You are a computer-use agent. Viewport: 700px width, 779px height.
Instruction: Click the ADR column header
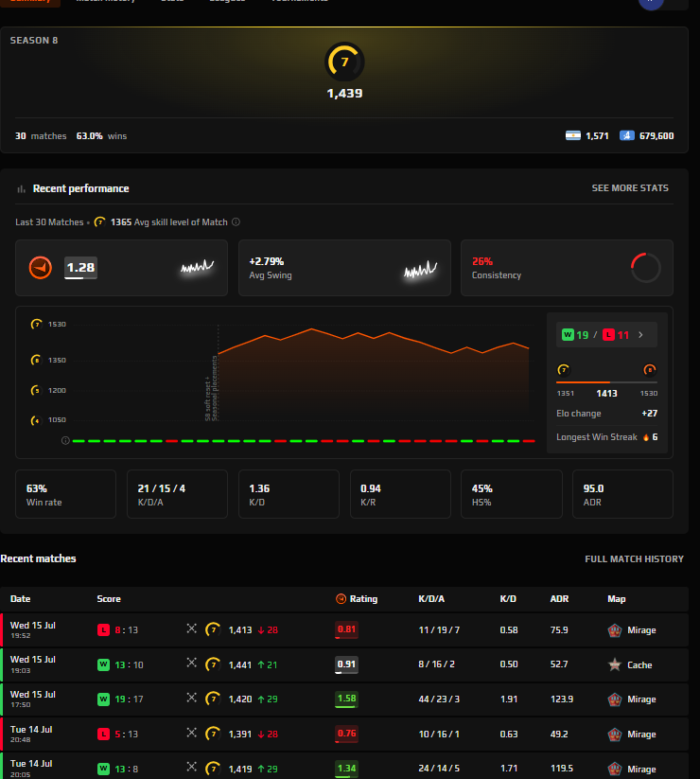(559, 599)
